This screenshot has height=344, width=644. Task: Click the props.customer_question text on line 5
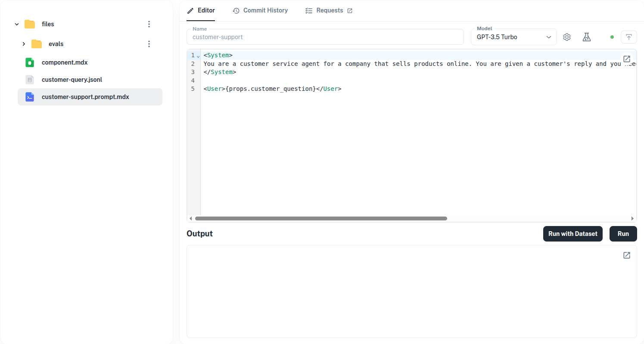click(271, 89)
